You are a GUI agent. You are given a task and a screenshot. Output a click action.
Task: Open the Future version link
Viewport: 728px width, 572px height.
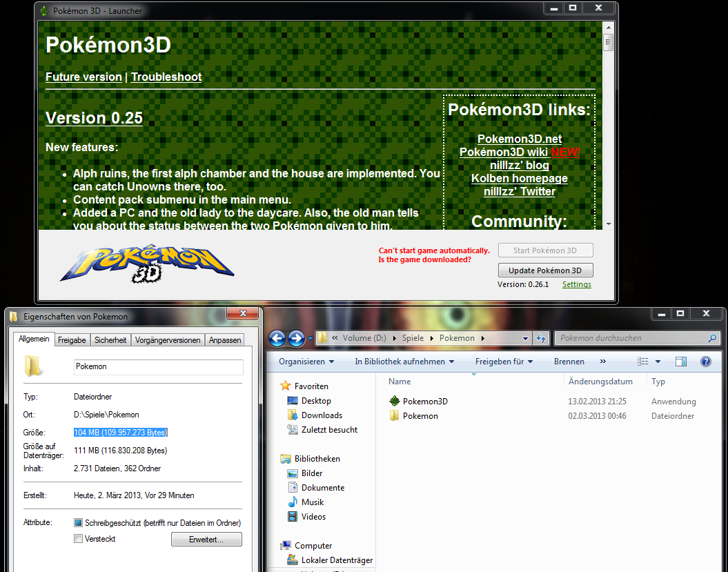click(83, 77)
